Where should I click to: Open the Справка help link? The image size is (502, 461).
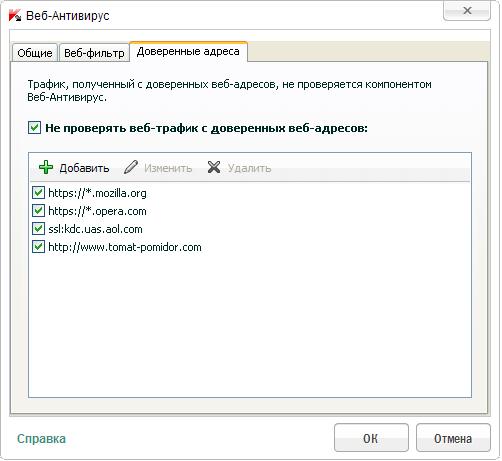click(41, 439)
